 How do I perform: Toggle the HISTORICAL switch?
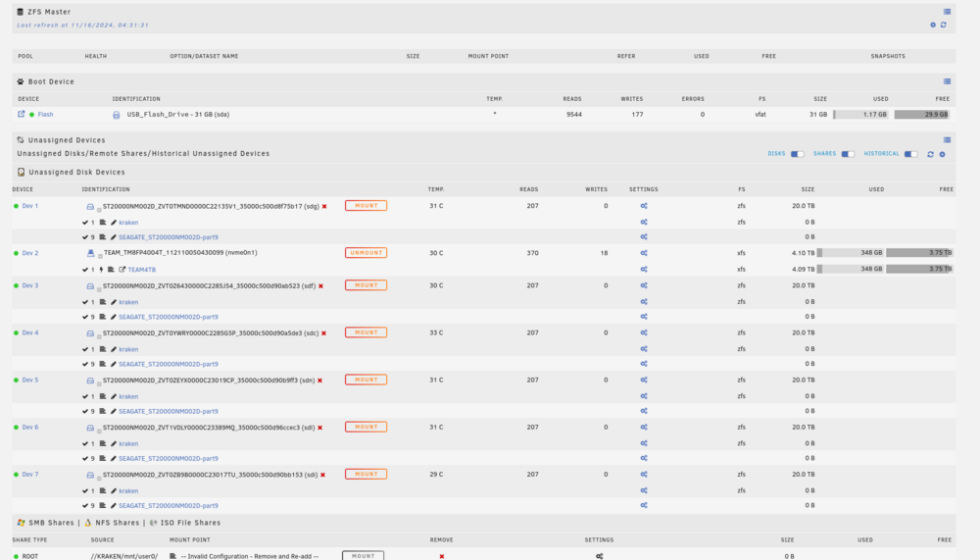(x=910, y=154)
